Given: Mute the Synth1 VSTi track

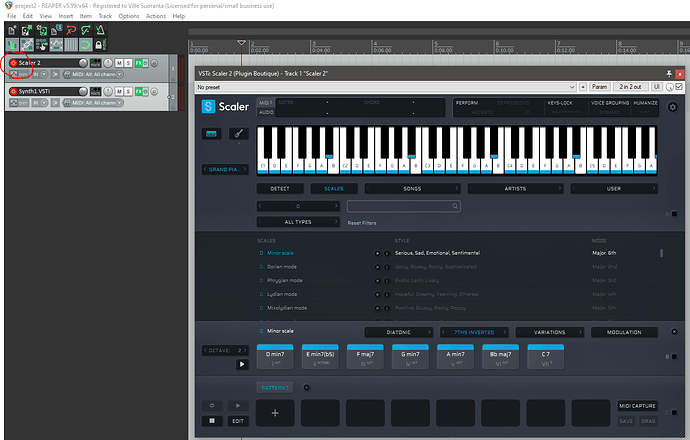Looking at the screenshot, I should pos(119,91).
